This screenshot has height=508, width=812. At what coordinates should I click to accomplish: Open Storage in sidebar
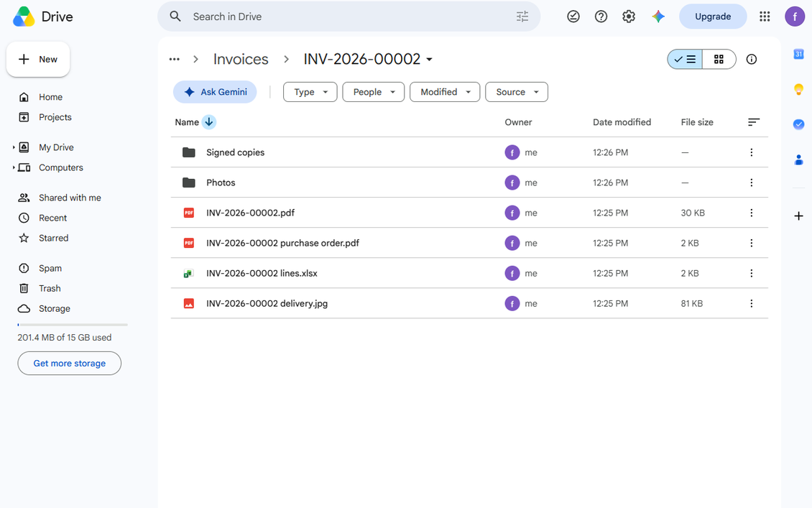(54, 309)
